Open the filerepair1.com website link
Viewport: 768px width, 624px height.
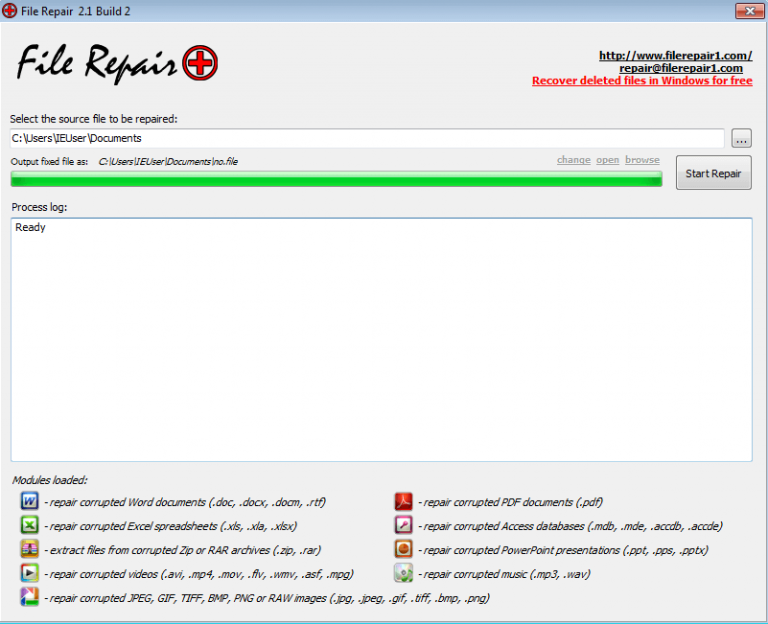coord(675,55)
